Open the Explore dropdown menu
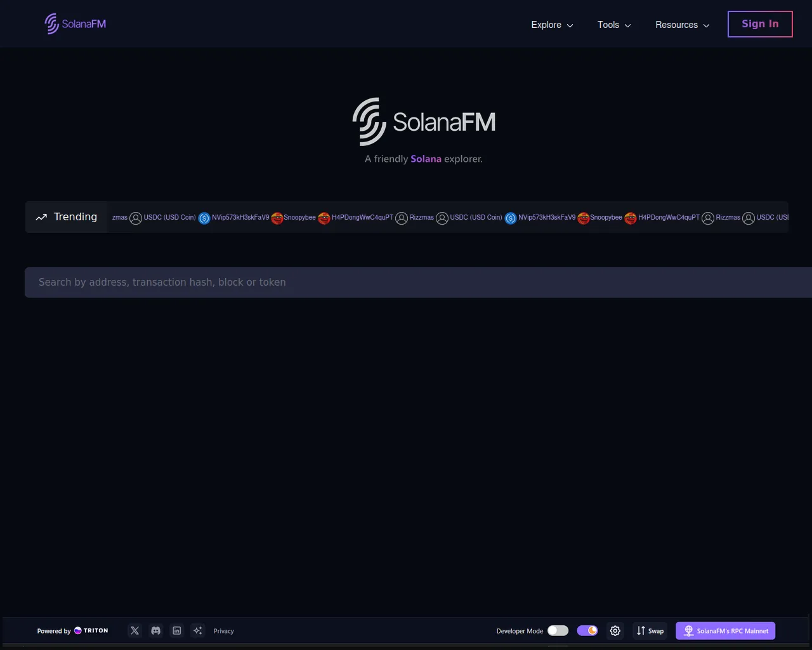This screenshot has width=812, height=650. (552, 25)
